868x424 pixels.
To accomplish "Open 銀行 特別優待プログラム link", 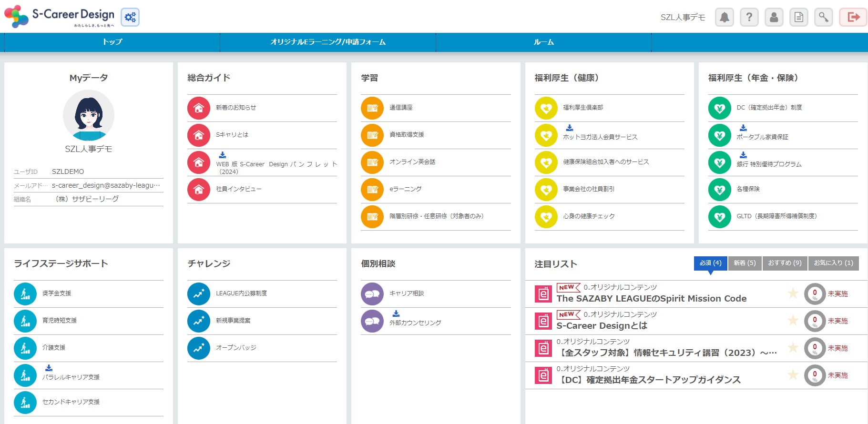I will point(769,164).
